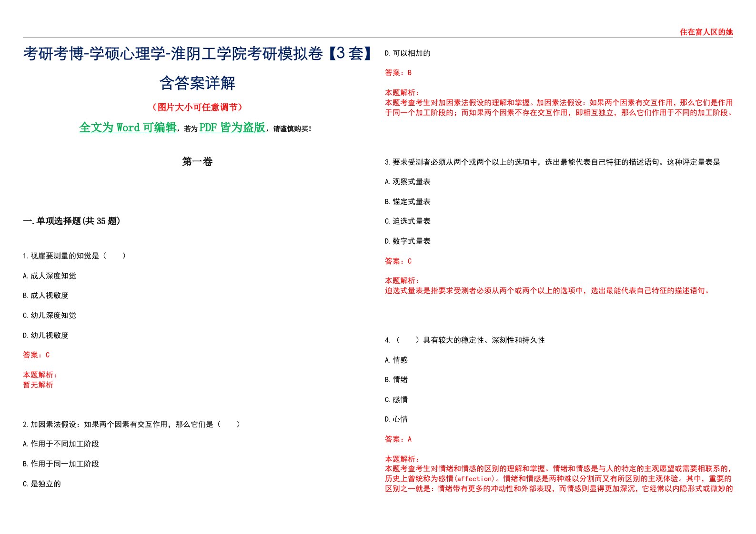Screen dimensions: 756x534
Task: Select option A.情感
Action: click(x=396, y=360)
